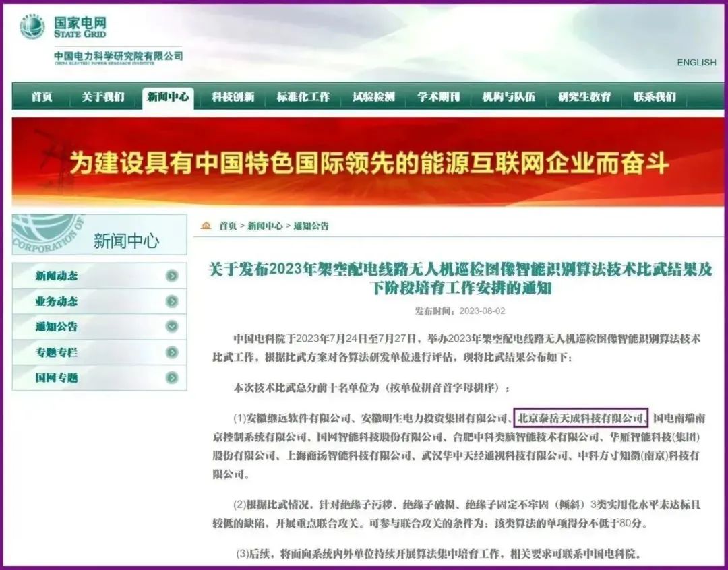The height and width of the screenshot is (570, 728).
Task: Click company name 北京泰岳天成科技有限公司
Action: click(580, 418)
